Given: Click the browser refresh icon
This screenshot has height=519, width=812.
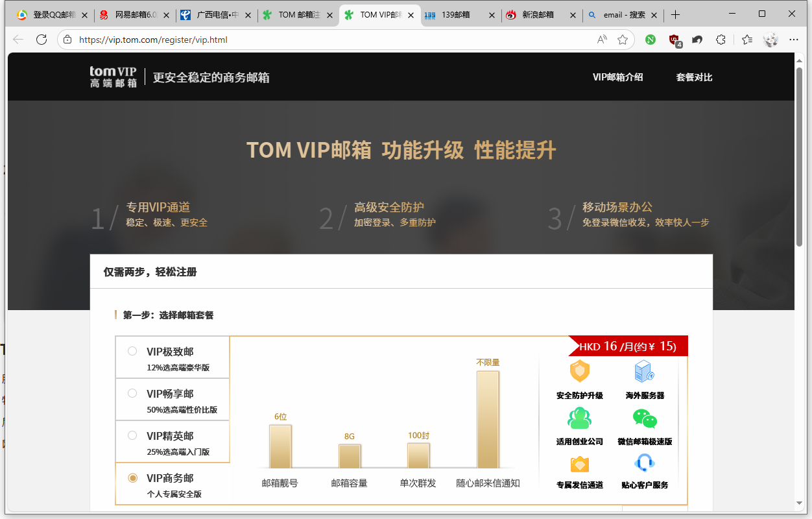Looking at the screenshot, I should pos(42,40).
